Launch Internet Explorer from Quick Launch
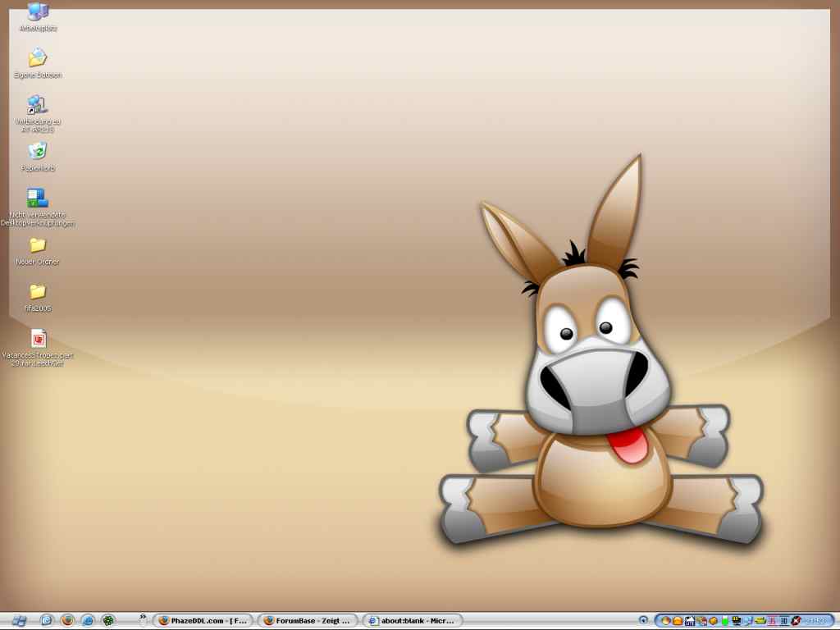 point(88,620)
